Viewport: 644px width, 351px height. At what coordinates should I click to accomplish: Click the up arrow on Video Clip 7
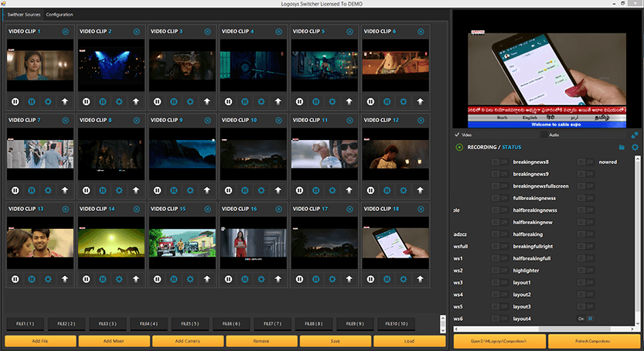(65, 190)
